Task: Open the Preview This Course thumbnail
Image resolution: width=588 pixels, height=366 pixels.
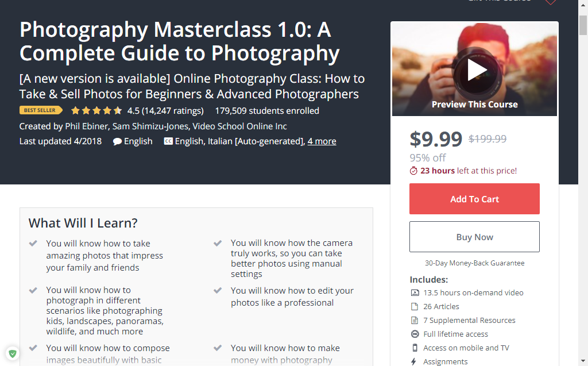Action: pyautogui.click(x=474, y=69)
